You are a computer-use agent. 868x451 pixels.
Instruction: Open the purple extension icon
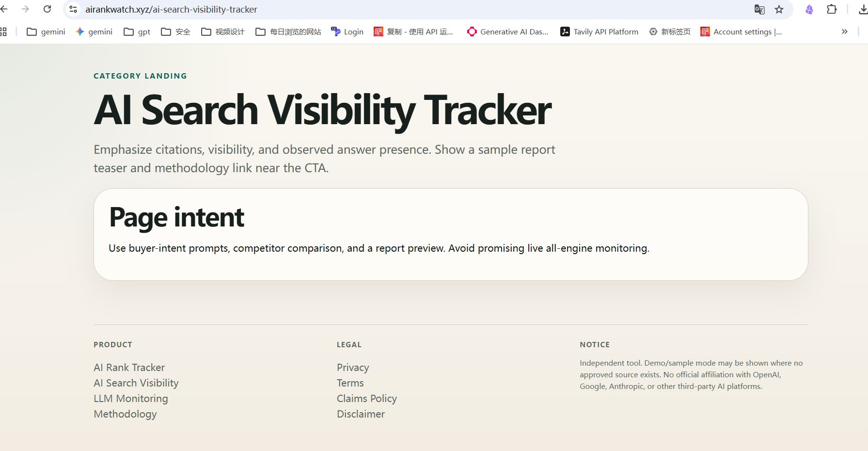click(x=809, y=9)
